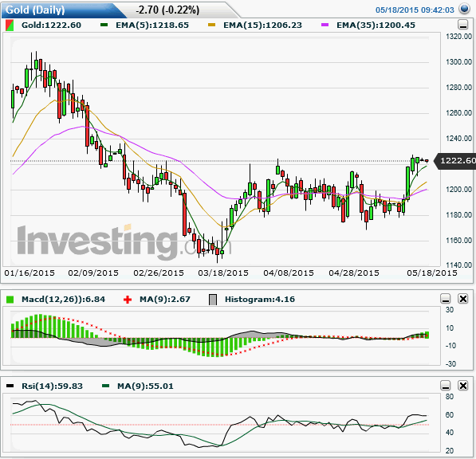Close the MACD indicator panel

[463, 299]
